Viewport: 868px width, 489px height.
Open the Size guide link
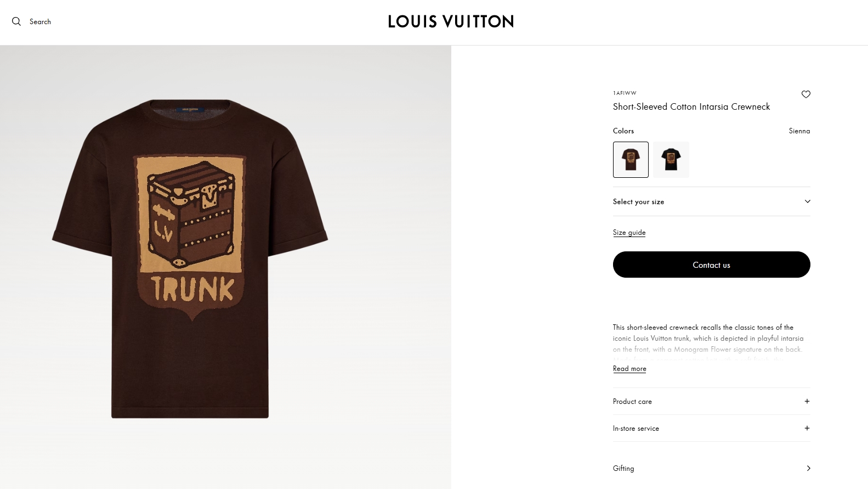pos(629,233)
